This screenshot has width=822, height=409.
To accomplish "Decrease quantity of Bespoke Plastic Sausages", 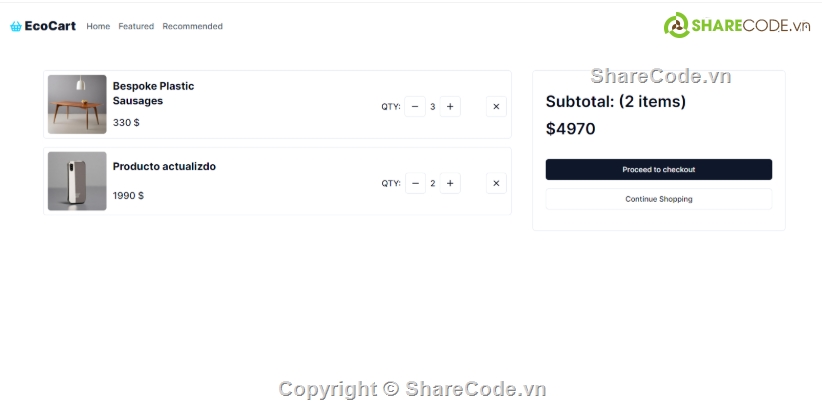I will click(415, 106).
